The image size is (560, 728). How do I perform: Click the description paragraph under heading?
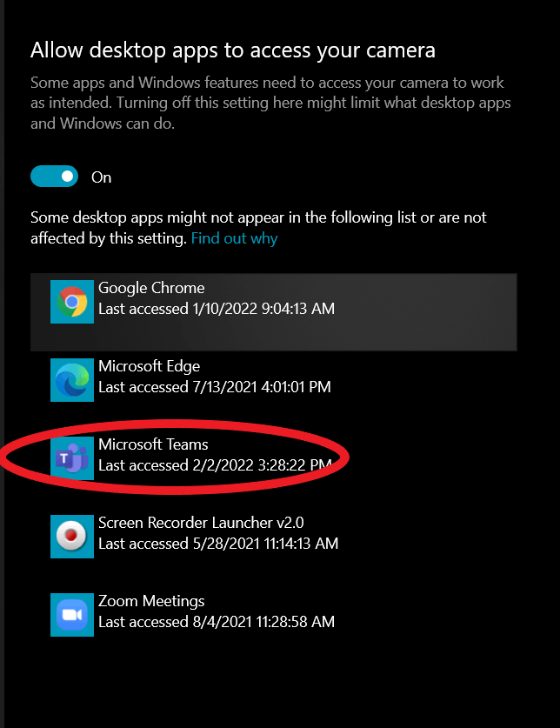(x=270, y=103)
